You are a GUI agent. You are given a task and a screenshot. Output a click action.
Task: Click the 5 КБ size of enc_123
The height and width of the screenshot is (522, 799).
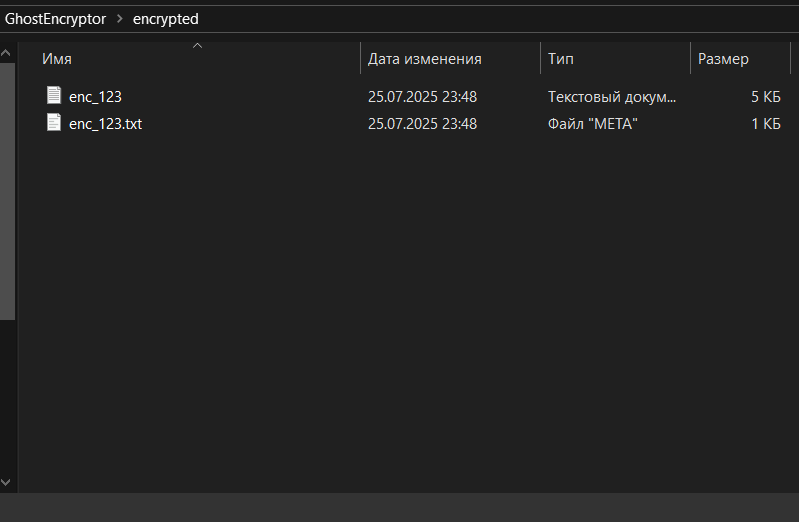(765, 97)
